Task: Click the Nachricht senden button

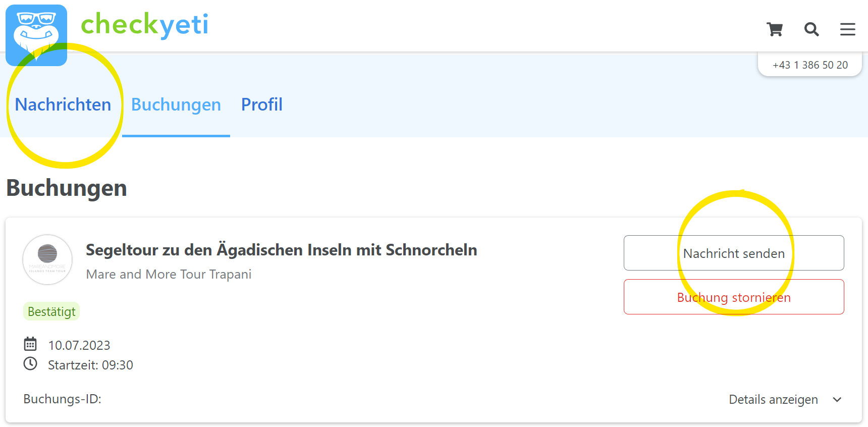Action: click(x=734, y=253)
